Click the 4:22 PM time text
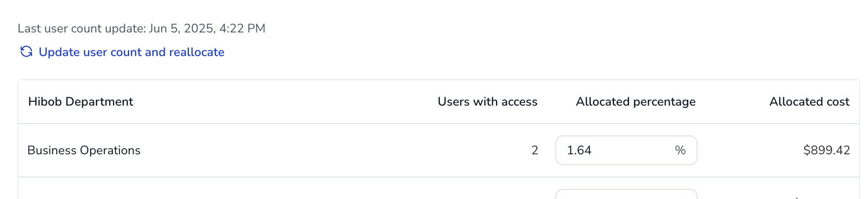Viewport: 868px width, 199px height. (x=242, y=28)
